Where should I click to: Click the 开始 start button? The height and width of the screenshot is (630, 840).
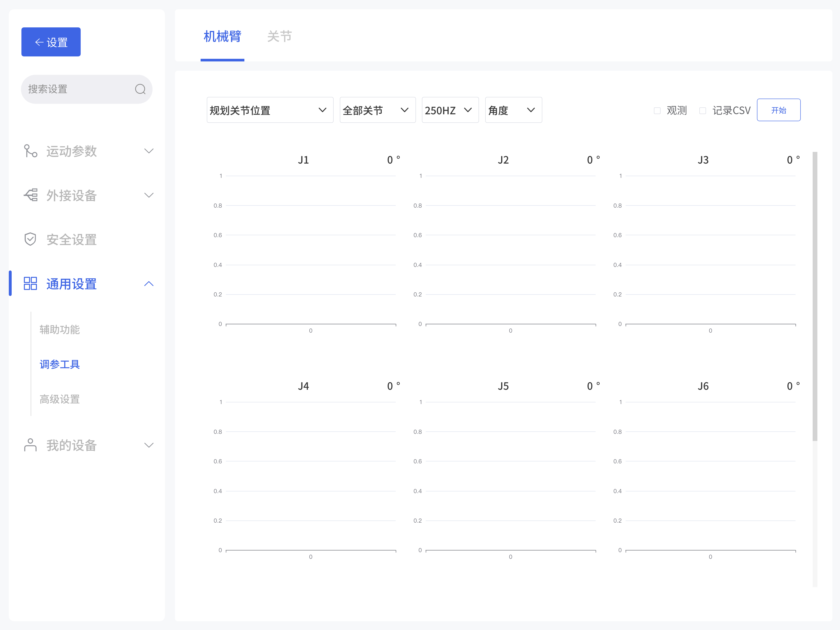[778, 110]
